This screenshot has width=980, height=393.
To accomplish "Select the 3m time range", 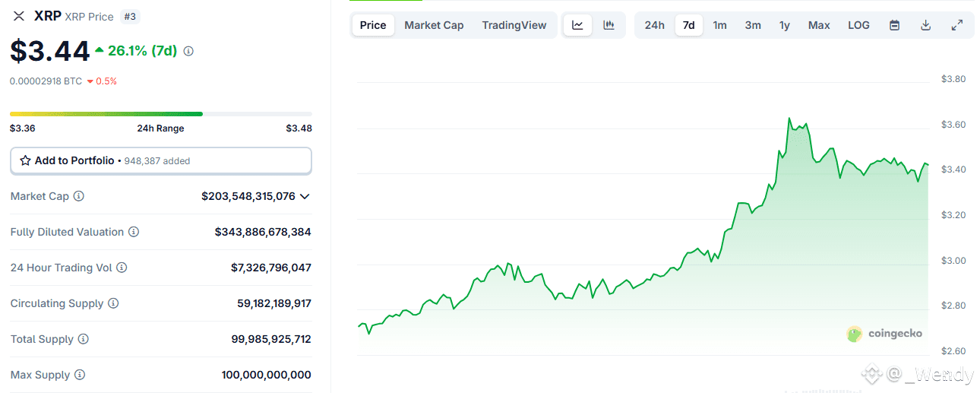I will point(753,25).
